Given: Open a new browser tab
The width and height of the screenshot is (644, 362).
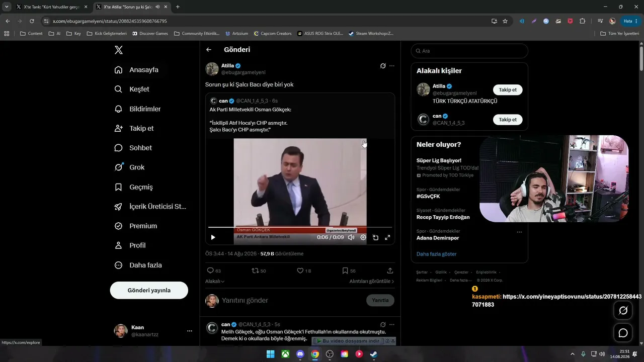Looking at the screenshot, I should coord(178,7).
